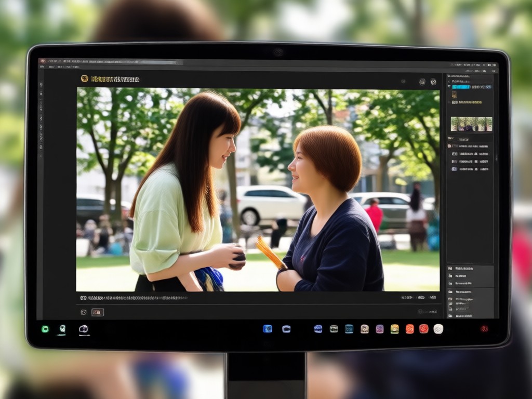Click the orange dock icon

coord(409,329)
